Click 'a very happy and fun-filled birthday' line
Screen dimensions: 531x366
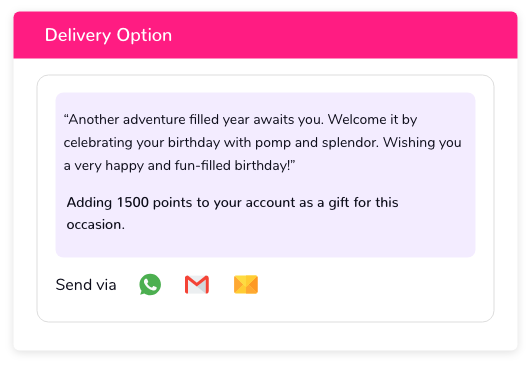(x=179, y=166)
